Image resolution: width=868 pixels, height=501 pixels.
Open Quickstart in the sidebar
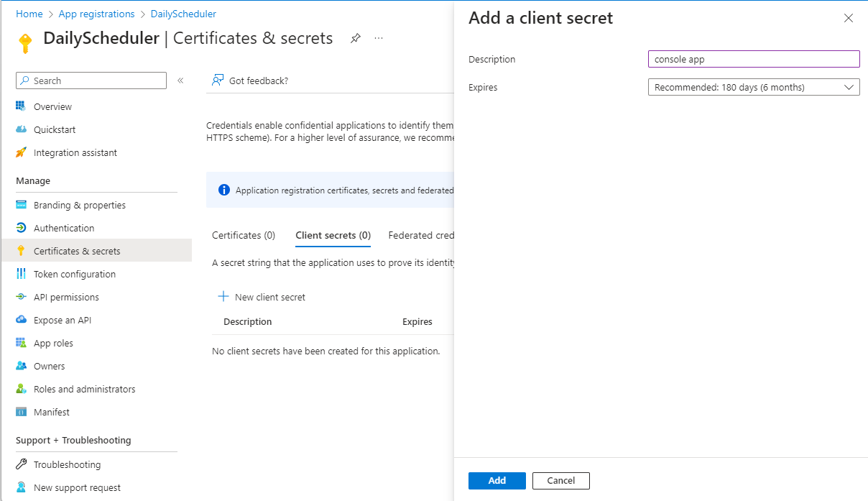[x=55, y=129]
